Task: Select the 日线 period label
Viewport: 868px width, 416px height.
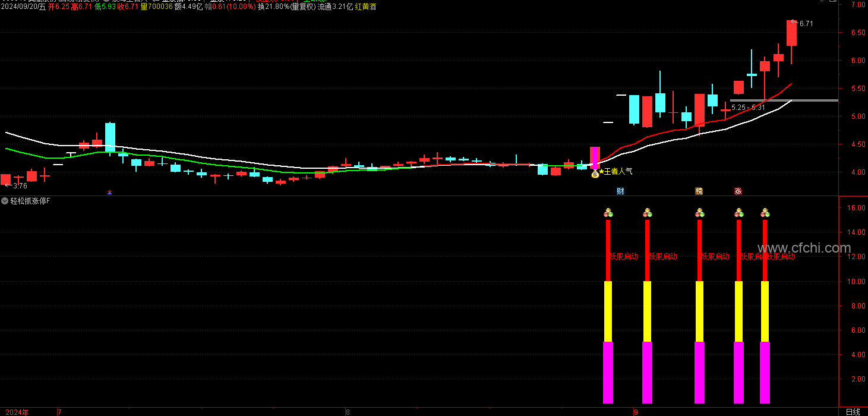Action: coord(853,411)
